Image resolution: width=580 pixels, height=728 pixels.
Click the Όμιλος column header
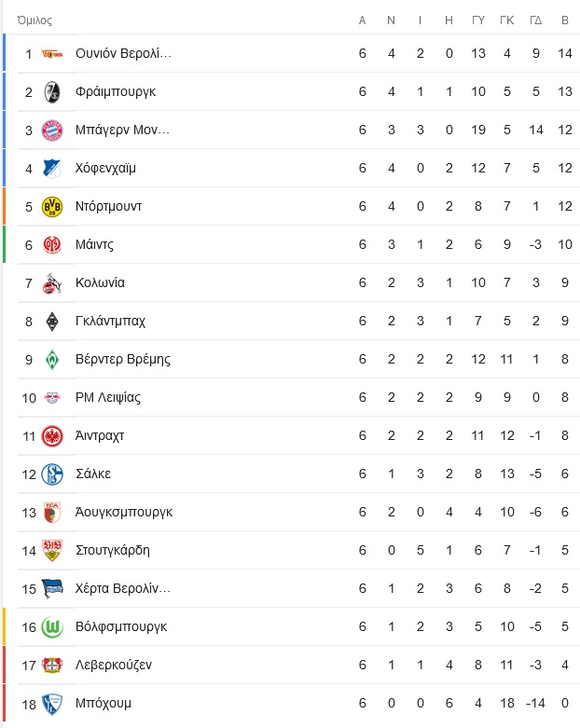[x=35, y=21]
